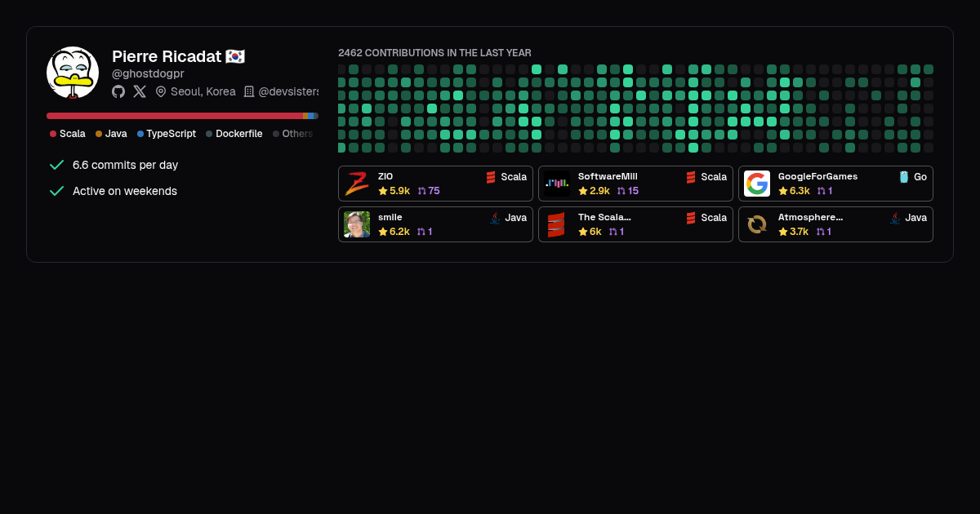Click the 5.9k star count on ZIO
Screen dimensions: 980x514
tap(399, 191)
